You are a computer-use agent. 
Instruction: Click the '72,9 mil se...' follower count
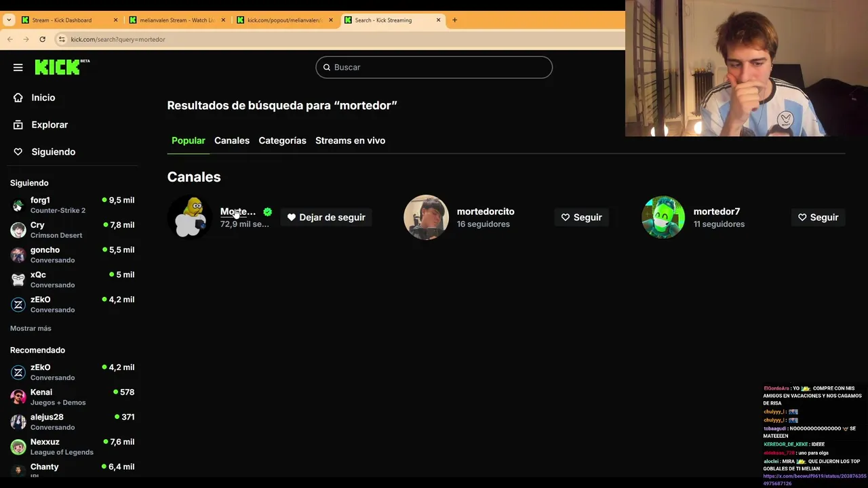coord(244,224)
